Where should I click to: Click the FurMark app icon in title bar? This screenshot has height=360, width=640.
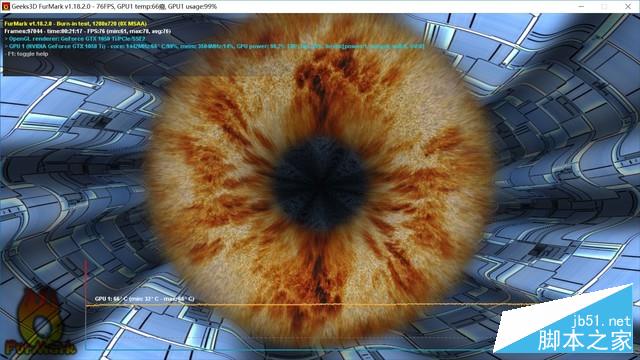click(5, 7)
